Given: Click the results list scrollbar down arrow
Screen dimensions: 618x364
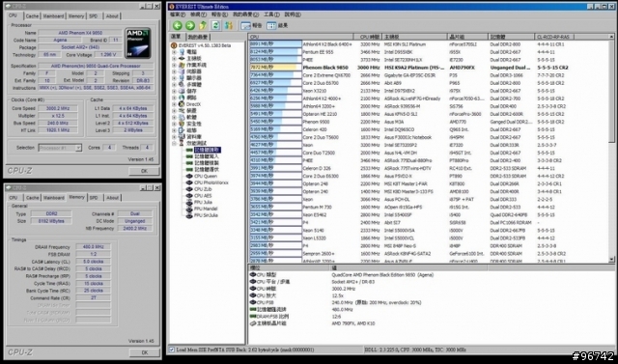Looking at the screenshot, I should click(611, 260).
